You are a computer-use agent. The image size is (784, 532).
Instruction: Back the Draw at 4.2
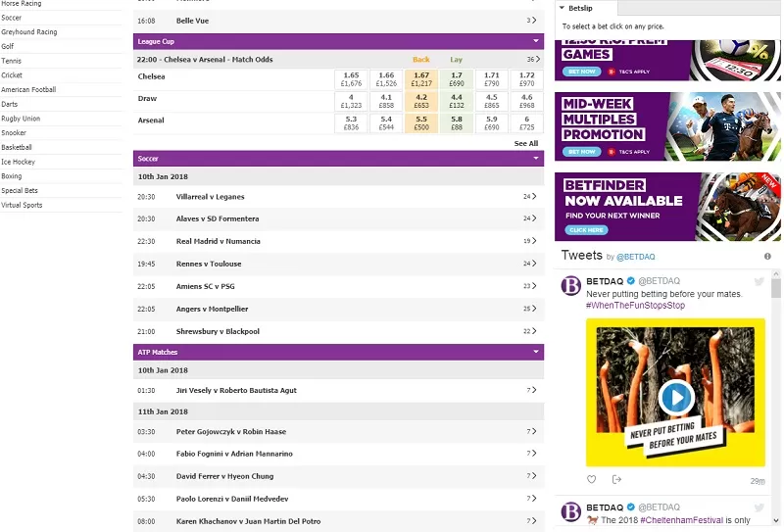421,101
